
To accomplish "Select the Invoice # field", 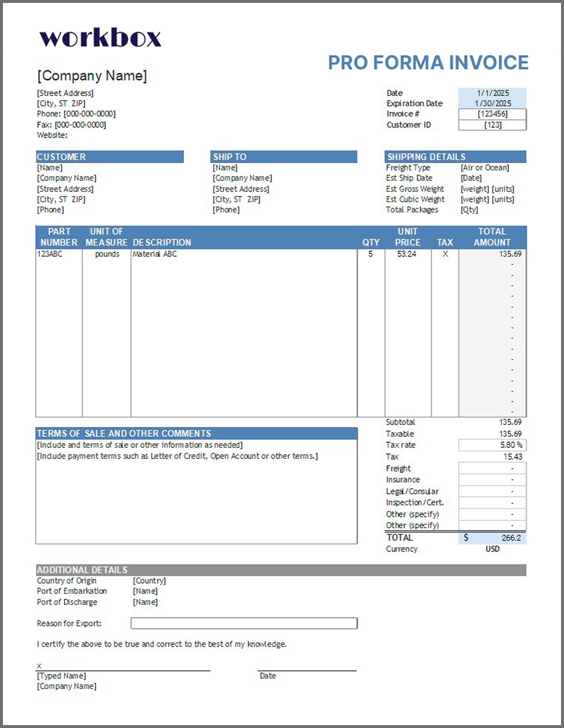I will click(492, 114).
